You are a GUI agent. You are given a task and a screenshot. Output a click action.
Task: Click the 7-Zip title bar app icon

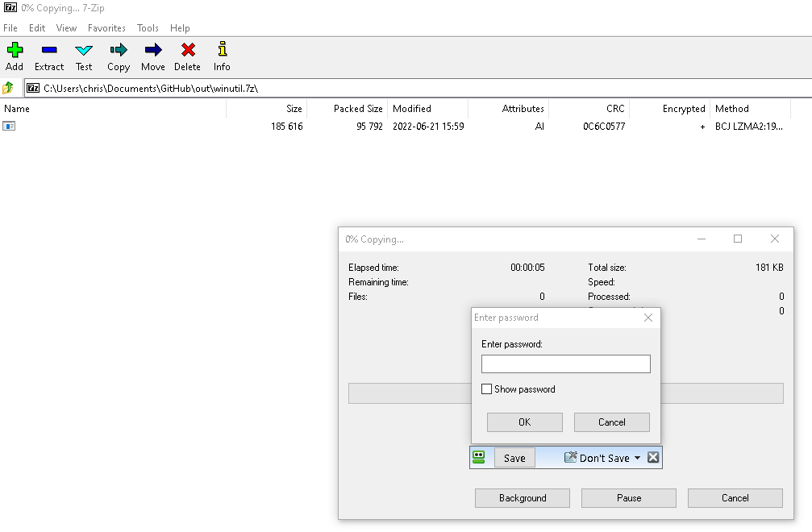tap(10, 7)
